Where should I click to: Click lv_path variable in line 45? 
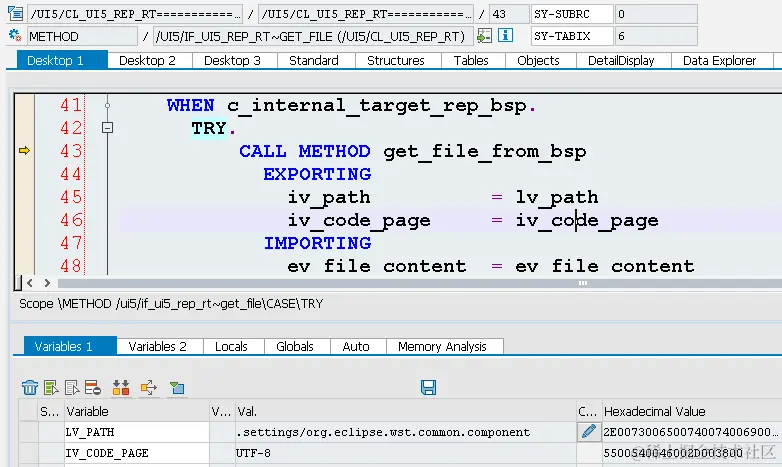[557, 197]
